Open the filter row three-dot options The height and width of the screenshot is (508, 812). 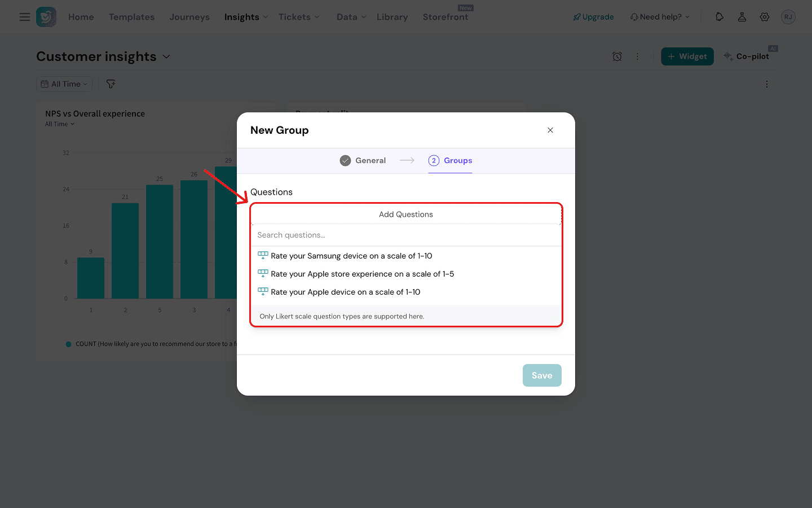(767, 84)
